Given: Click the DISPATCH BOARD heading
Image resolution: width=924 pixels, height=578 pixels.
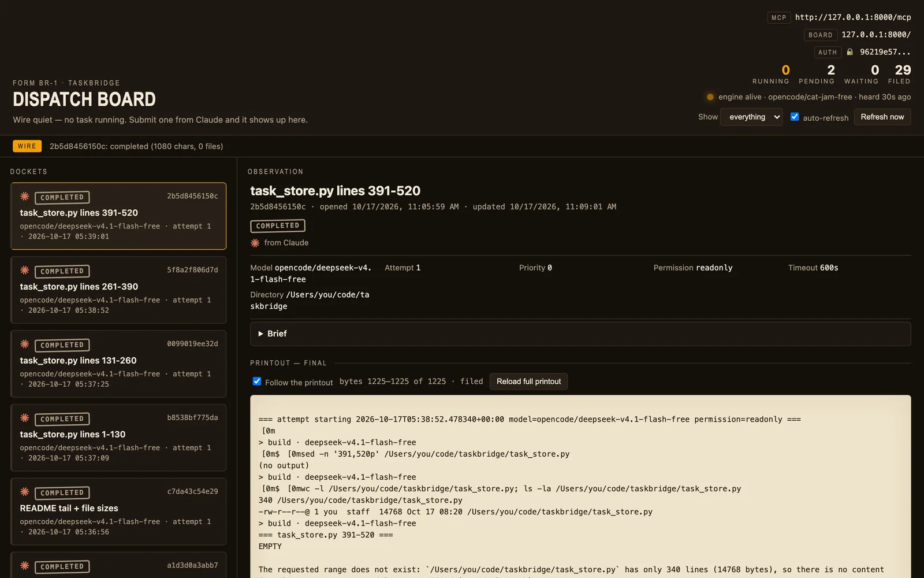Looking at the screenshot, I should [84, 99].
